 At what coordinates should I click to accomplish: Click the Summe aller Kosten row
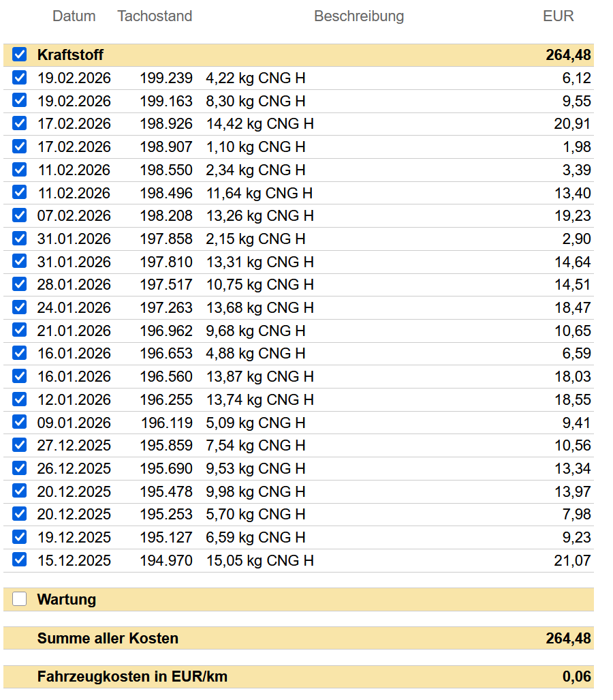298,638
